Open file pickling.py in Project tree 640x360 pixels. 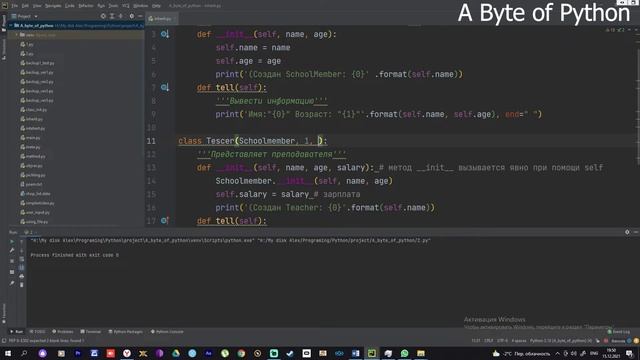tap(33, 175)
